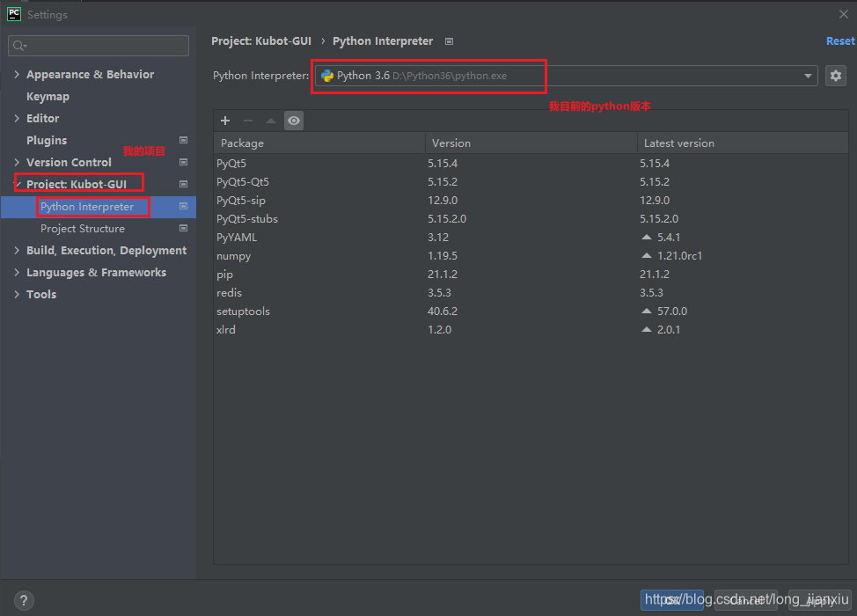Screen dimensions: 857x616
Task: Open the Python Interpreter dropdown
Action: point(808,76)
